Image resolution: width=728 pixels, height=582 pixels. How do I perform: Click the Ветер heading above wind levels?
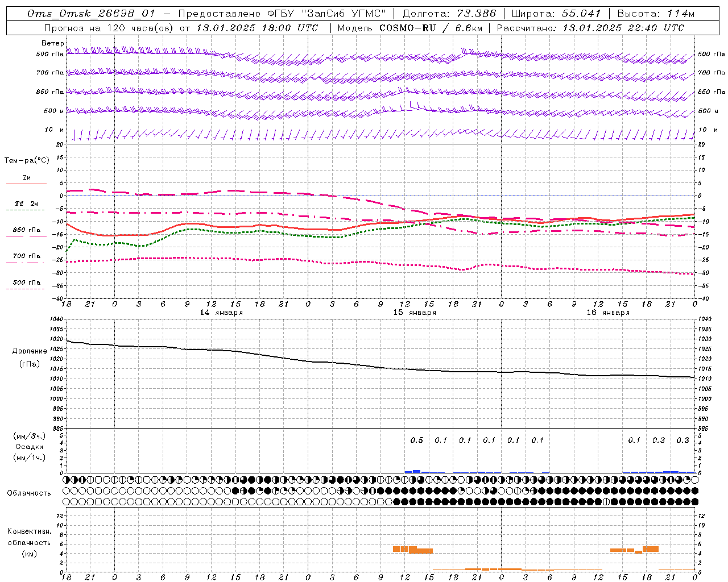(x=53, y=43)
